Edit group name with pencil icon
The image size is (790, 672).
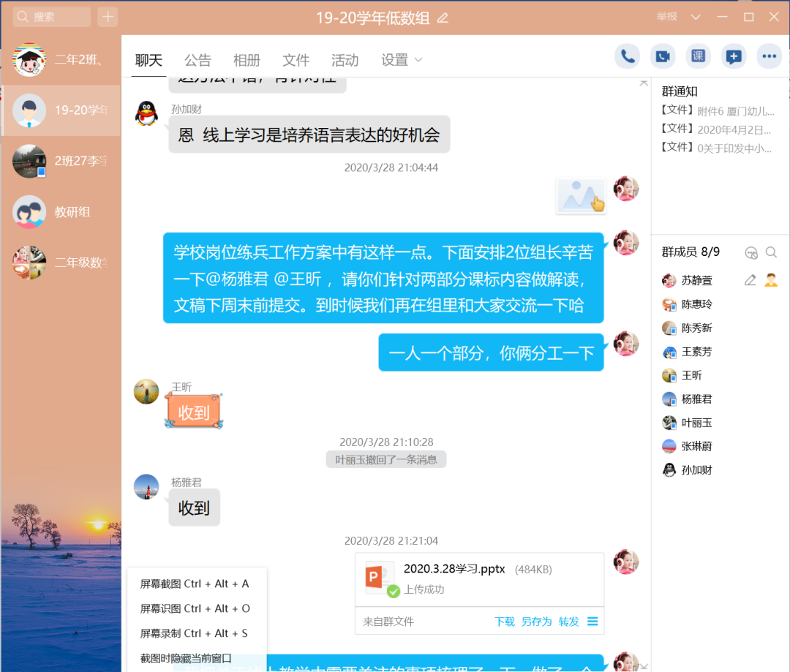[443, 18]
